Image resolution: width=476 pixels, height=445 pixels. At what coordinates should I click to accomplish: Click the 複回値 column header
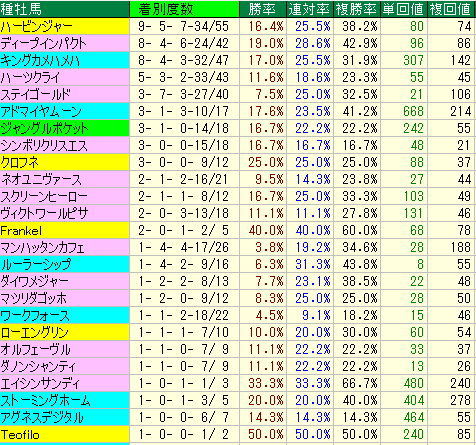point(450,9)
